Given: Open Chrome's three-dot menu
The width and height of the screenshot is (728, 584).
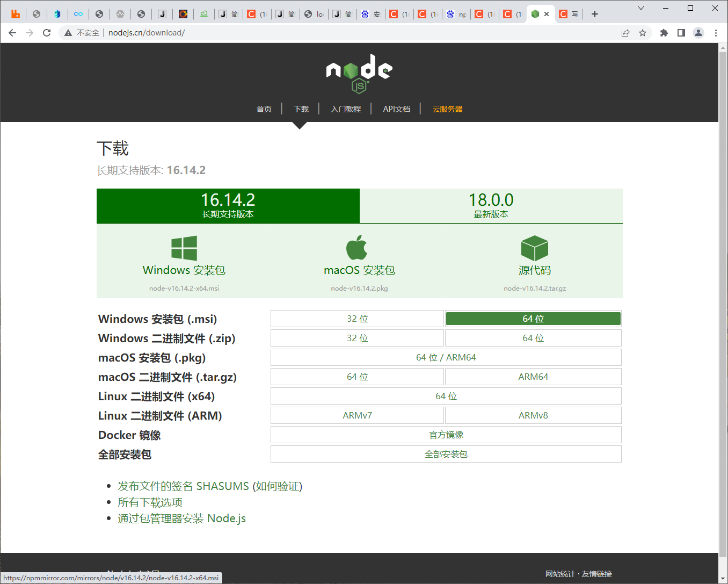Looking at the screenshot, I should [x=716, y=33].
